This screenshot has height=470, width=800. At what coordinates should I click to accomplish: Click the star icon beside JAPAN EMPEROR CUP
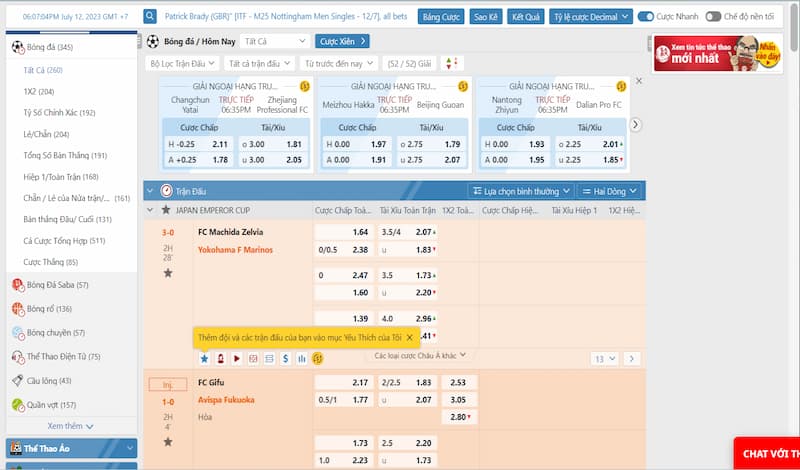[x=166, y=210]
